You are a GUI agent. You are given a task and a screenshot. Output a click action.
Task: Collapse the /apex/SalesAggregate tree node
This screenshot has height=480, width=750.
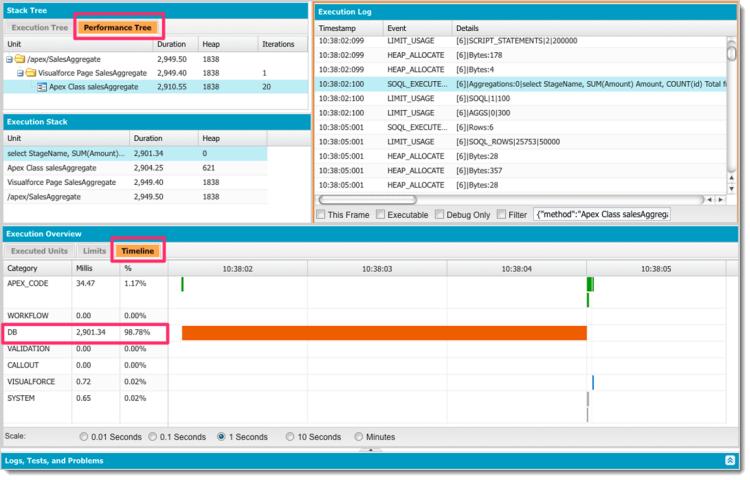[x=9, y=59]
